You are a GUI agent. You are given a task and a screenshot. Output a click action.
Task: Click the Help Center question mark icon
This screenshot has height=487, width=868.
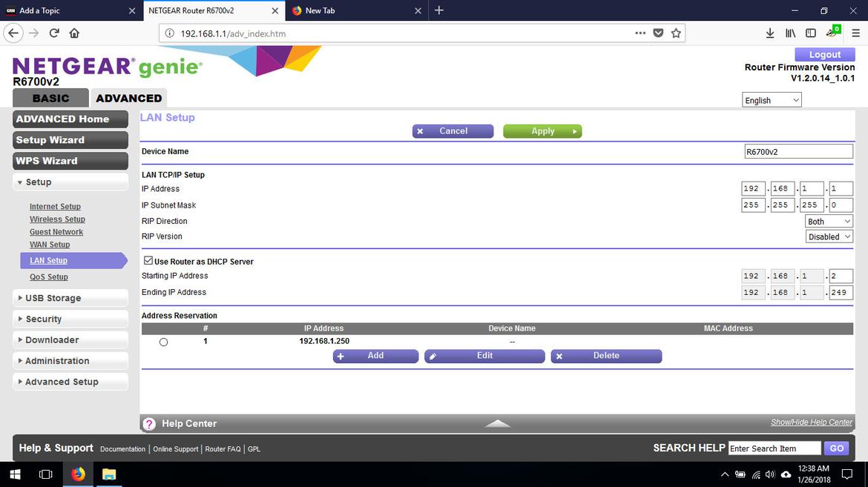[x=149, y=424]
